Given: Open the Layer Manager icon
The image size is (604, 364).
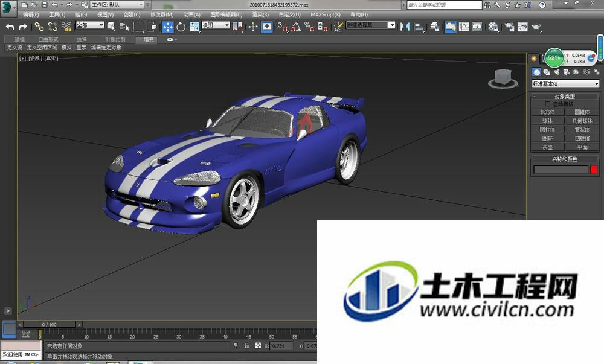Looking at the screenshot, I should coord(435,27).
